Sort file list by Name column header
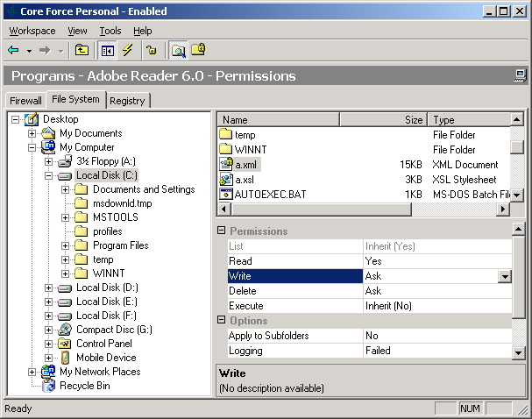The width and height of the screenshot is (532, 419). (x=278, y=120)
